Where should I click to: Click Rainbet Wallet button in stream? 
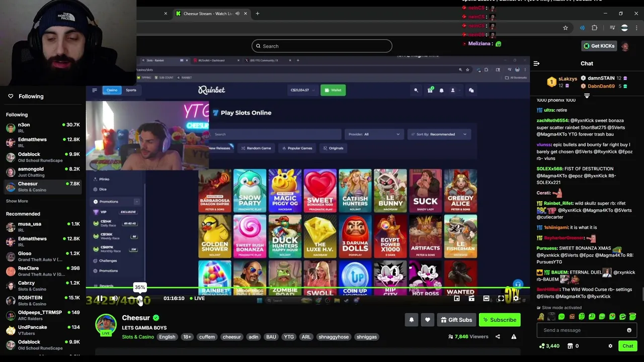click(x=333, y=90)
